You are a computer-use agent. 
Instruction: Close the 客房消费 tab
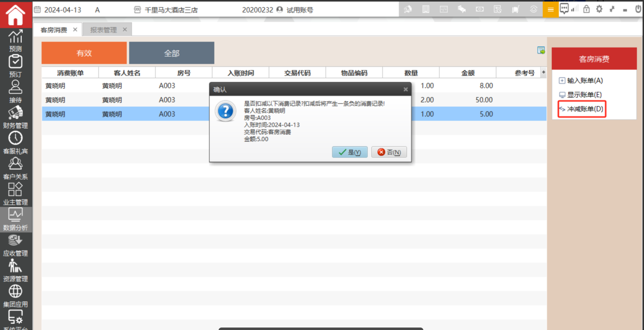pyautogui.click(x=75, y=30)
